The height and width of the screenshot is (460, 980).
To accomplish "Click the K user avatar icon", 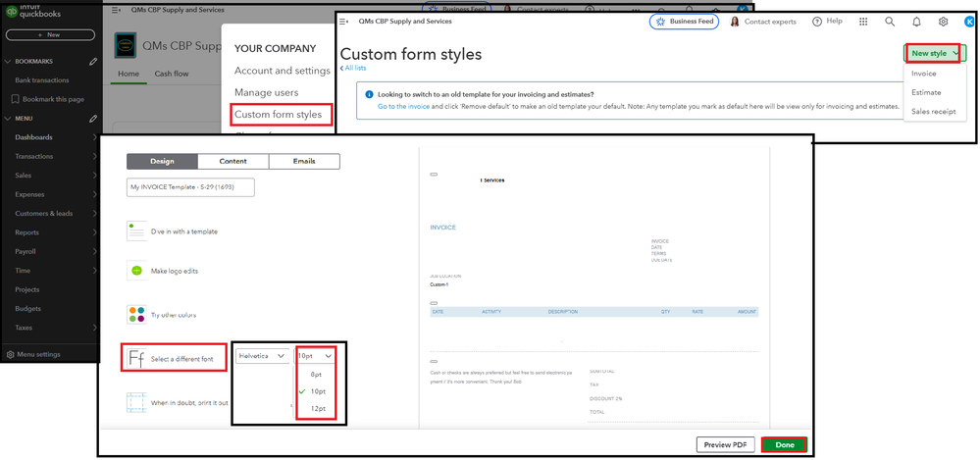I will (x=970, y=22).
